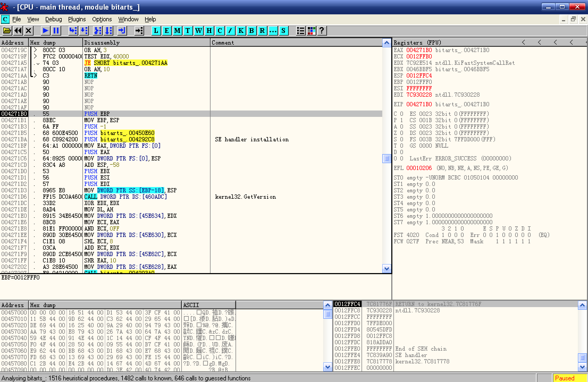Click the Open file folder icon
588x382 pixels.
click(7, 31)
